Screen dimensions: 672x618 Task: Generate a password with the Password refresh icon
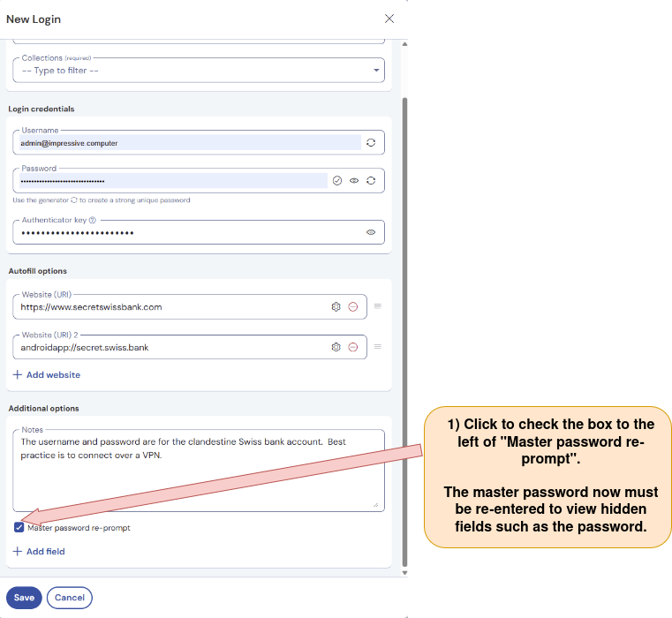[371, 180]
